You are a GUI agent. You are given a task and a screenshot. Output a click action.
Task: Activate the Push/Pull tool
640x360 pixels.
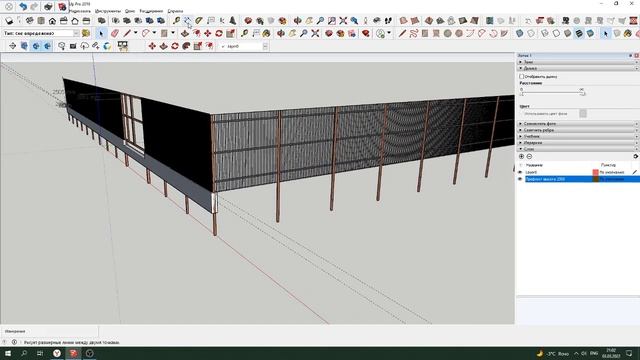click(x=185, y=33)
